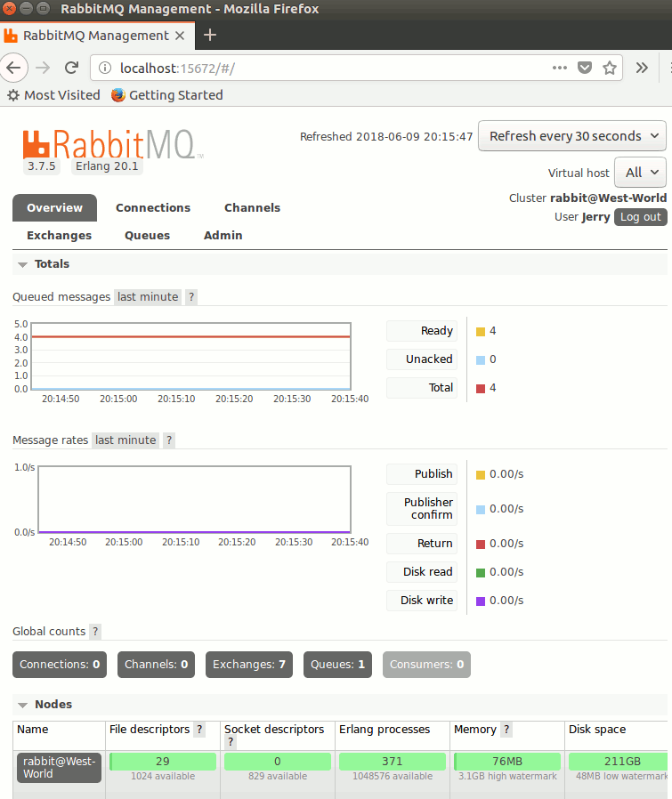Image resolution: width=672 pixels, height=799 pixels.
Task: Click red Total color swatch
Action: click(481, 389)
